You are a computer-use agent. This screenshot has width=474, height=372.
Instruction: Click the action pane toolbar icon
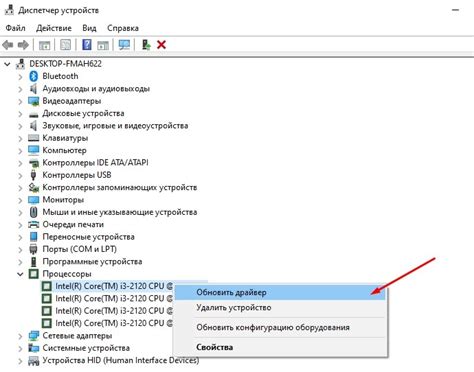(x=103, y=45)
